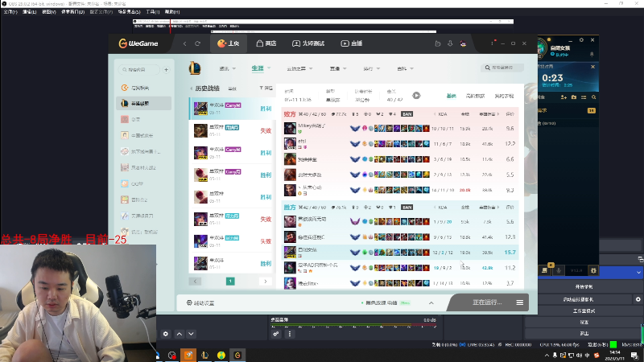Close the queue timer panel
Image resolution: width=644 pixels, height=362 pixels.
pos(592,67)
